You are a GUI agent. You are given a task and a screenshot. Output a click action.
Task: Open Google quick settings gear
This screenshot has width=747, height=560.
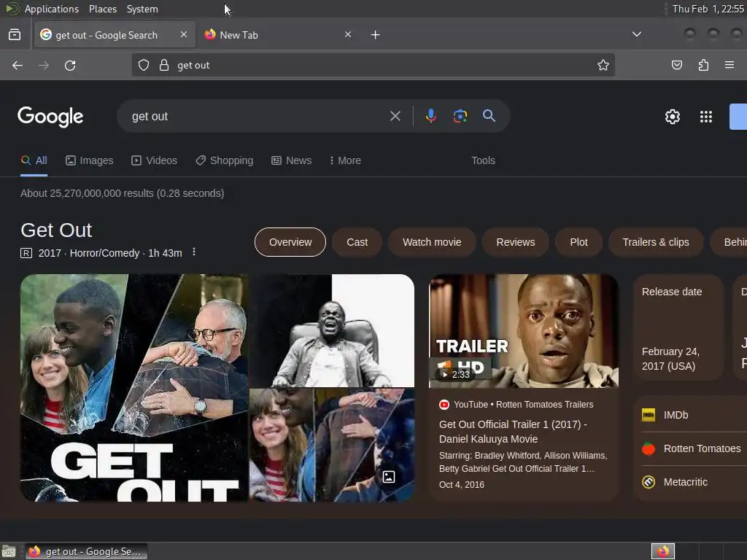[672, 117]
